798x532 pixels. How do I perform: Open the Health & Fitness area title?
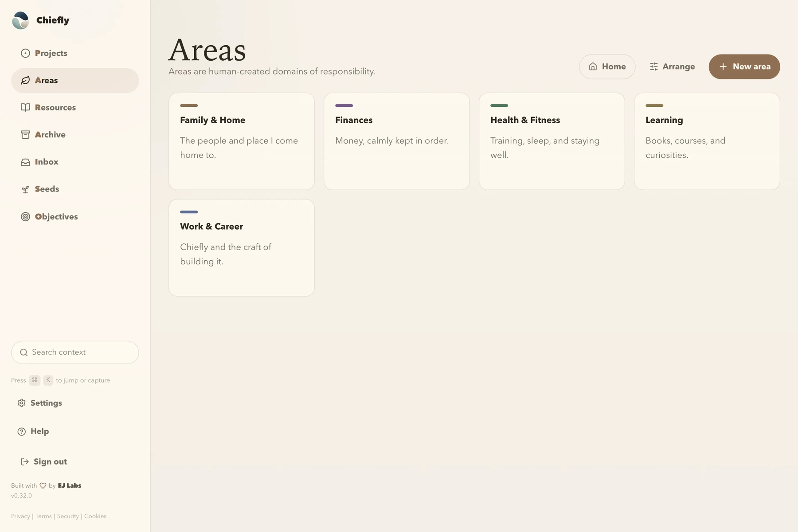[525, 120]
